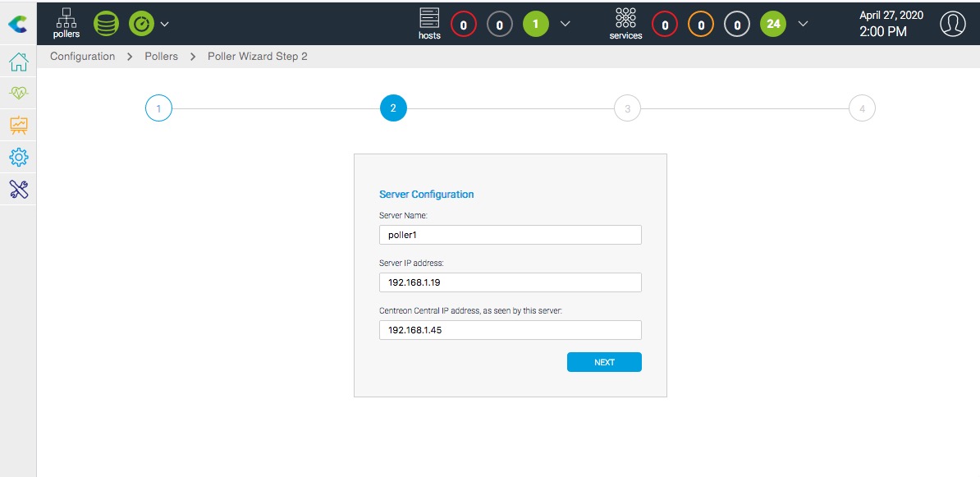The image size is (980, 477).
Task: Open the hosts overview icon
Action: (429, 23)
